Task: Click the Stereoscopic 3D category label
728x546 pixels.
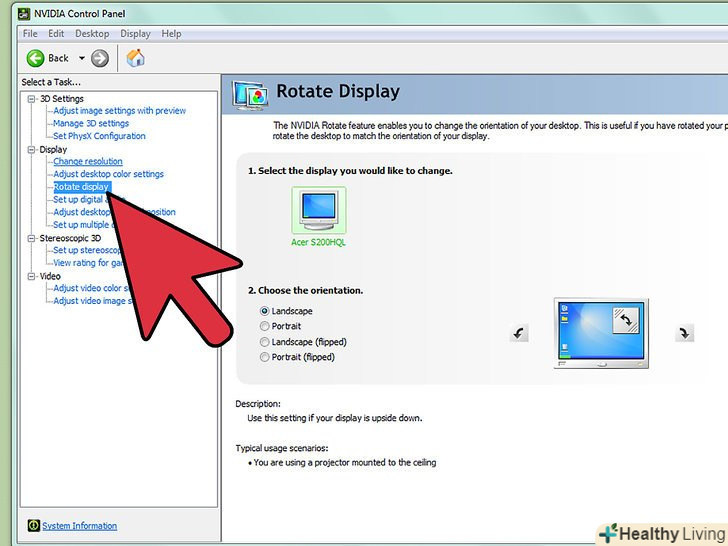Action: click(x=70, y=238)
